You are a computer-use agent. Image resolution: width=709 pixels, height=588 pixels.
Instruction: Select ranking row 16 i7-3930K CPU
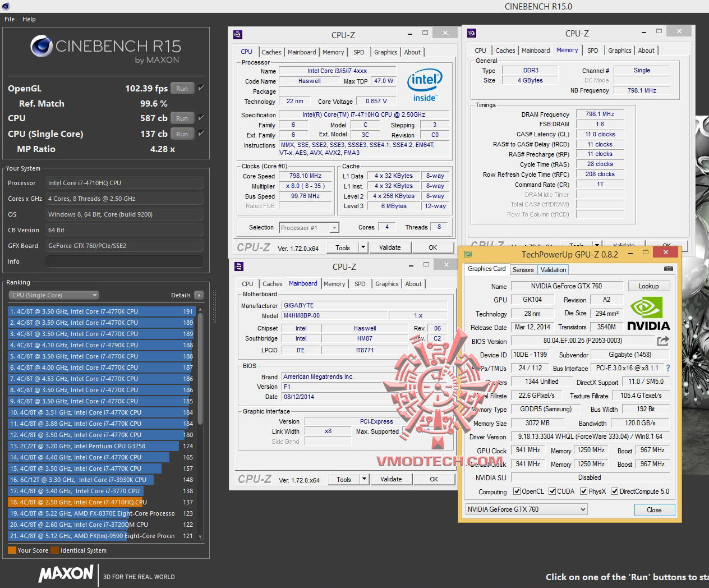101,480
